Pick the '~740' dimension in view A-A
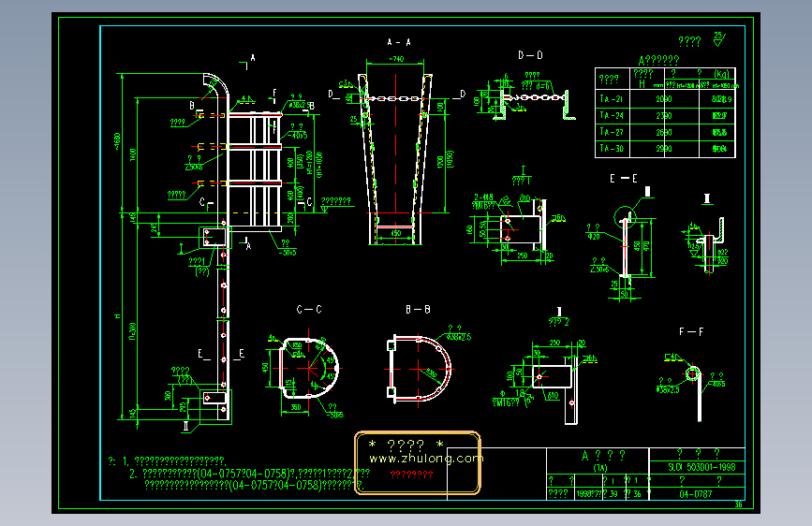The width and height of the screenshot is (812, 526). tap(396, 60)
